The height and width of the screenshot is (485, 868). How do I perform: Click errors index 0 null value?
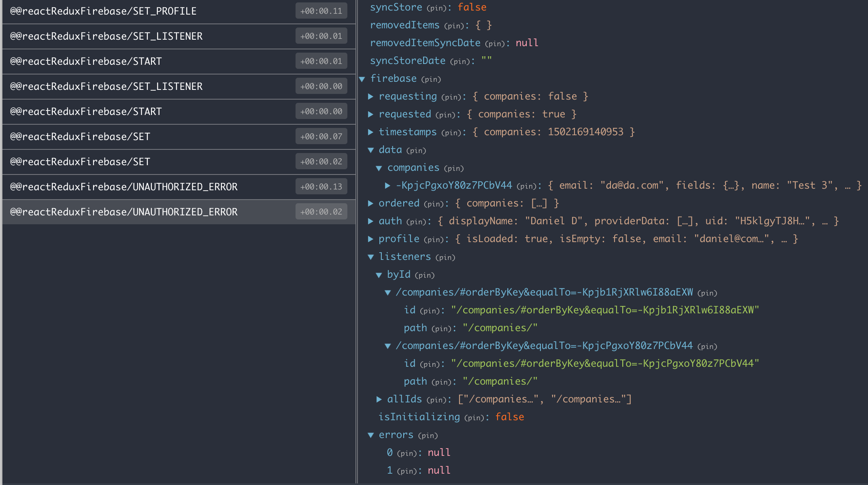click(x=439, y=453)
